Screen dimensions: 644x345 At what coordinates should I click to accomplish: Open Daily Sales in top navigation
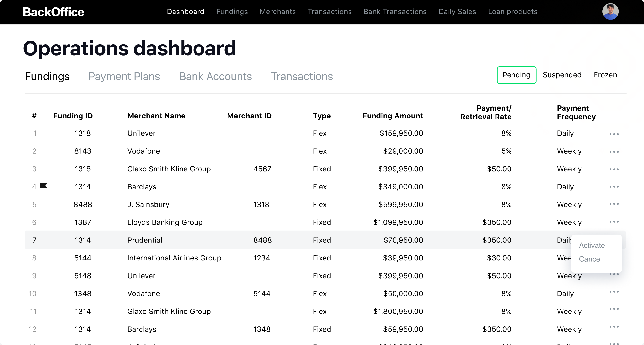pos(457,12)
